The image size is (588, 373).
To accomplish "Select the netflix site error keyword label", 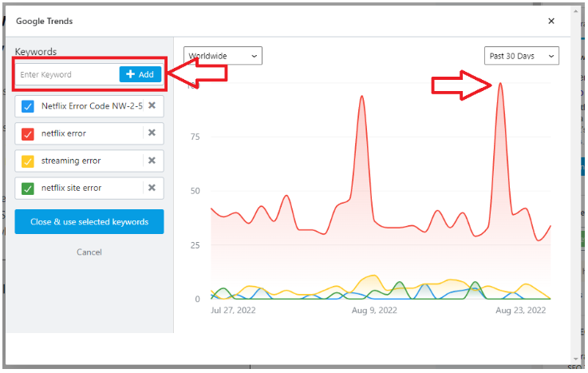I will 72,188.
